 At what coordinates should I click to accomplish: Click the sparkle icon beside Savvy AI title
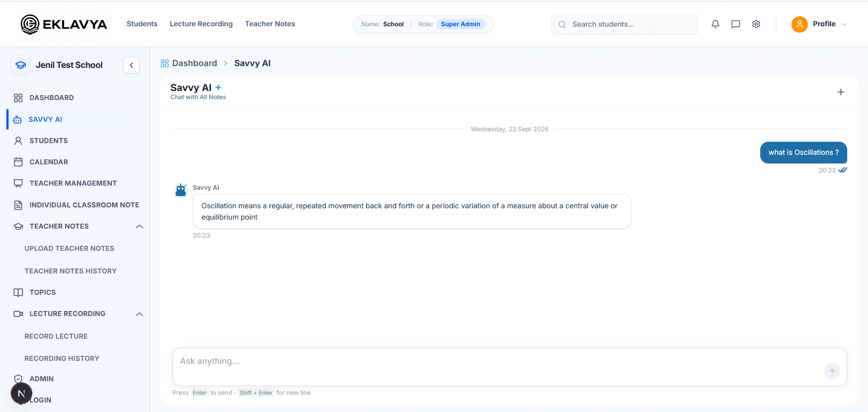point(218,87)
